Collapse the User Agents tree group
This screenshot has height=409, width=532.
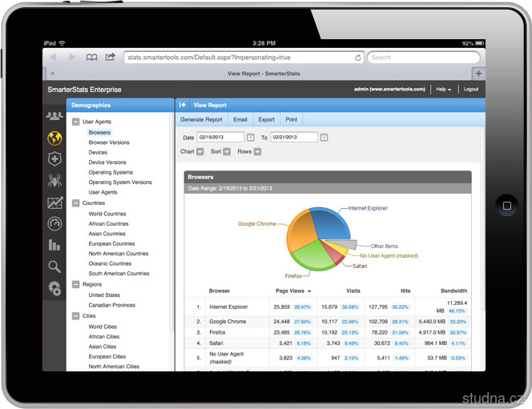[75, 122]
